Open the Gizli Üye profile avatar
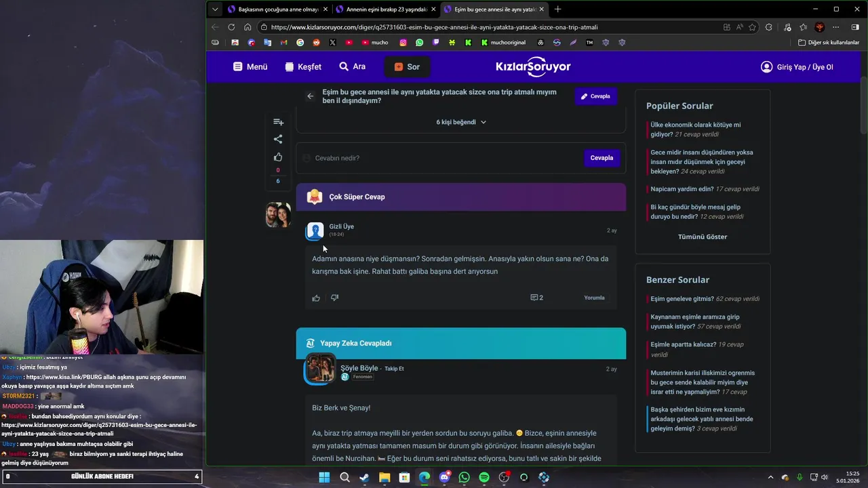The image size is (868, 488). [315, 231]
